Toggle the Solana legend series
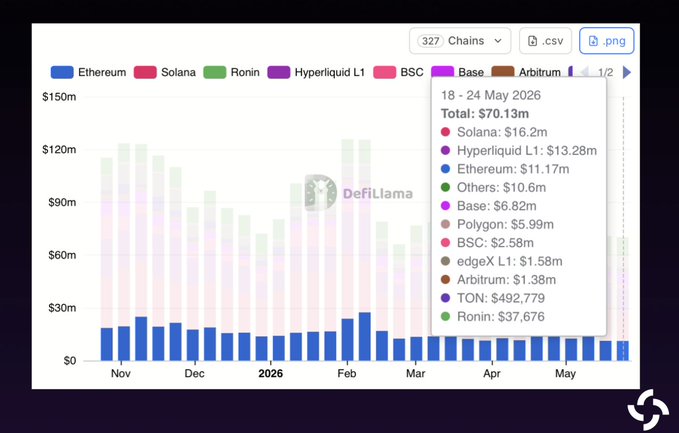 165,72
